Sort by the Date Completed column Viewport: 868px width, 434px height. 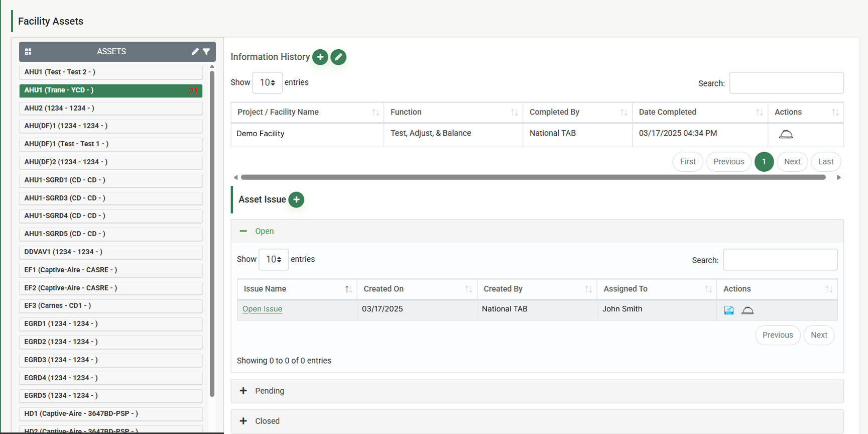pyautogui.click(x=700, y=112)
